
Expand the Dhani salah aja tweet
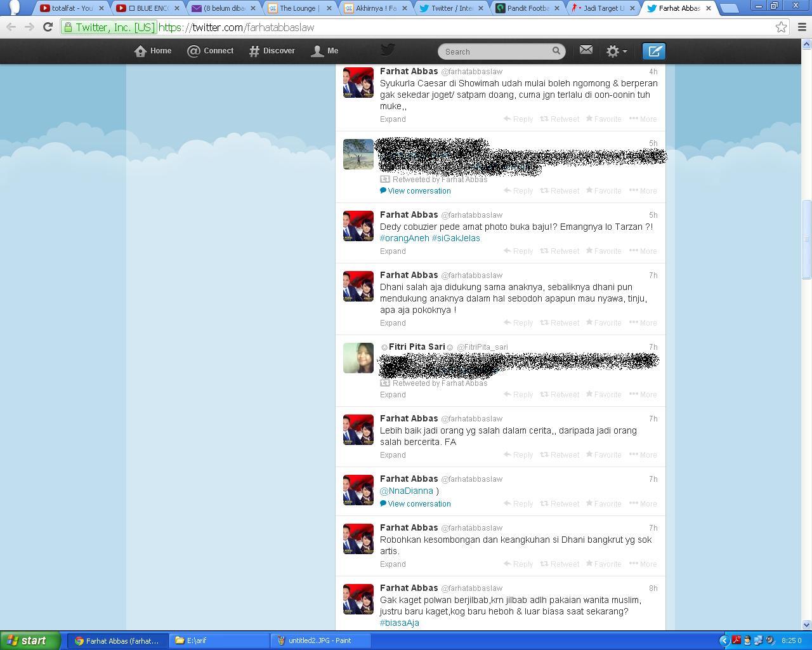[x=393, y=323]
